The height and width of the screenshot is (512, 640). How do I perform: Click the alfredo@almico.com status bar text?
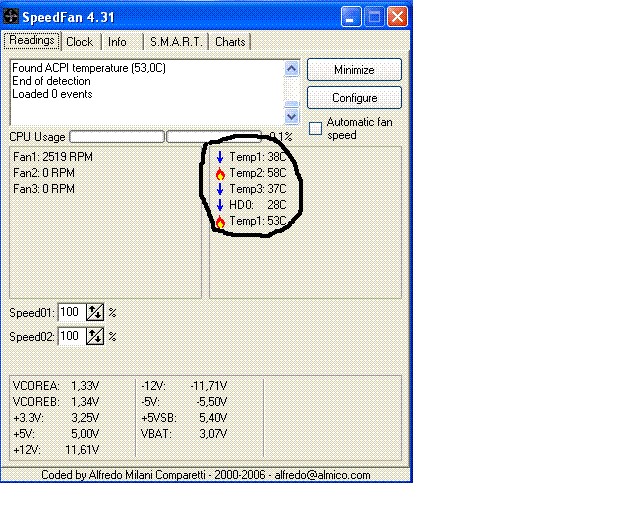click(x=322, y=475)
